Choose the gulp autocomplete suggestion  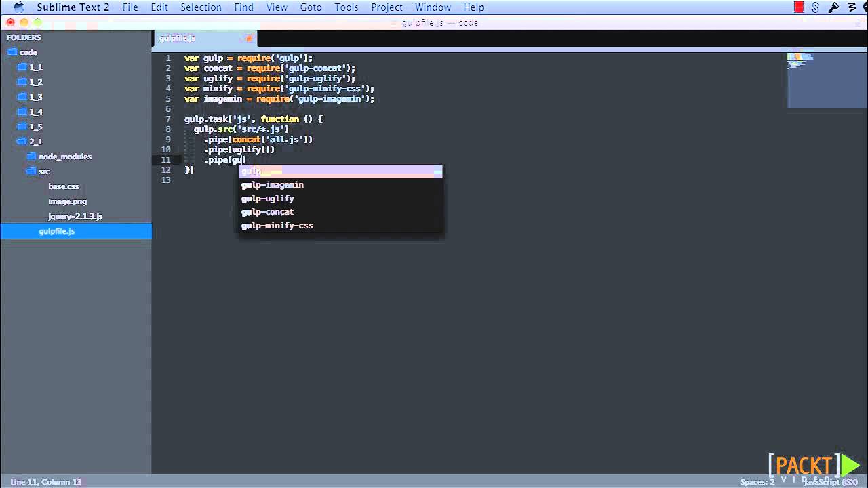(340, 171)
